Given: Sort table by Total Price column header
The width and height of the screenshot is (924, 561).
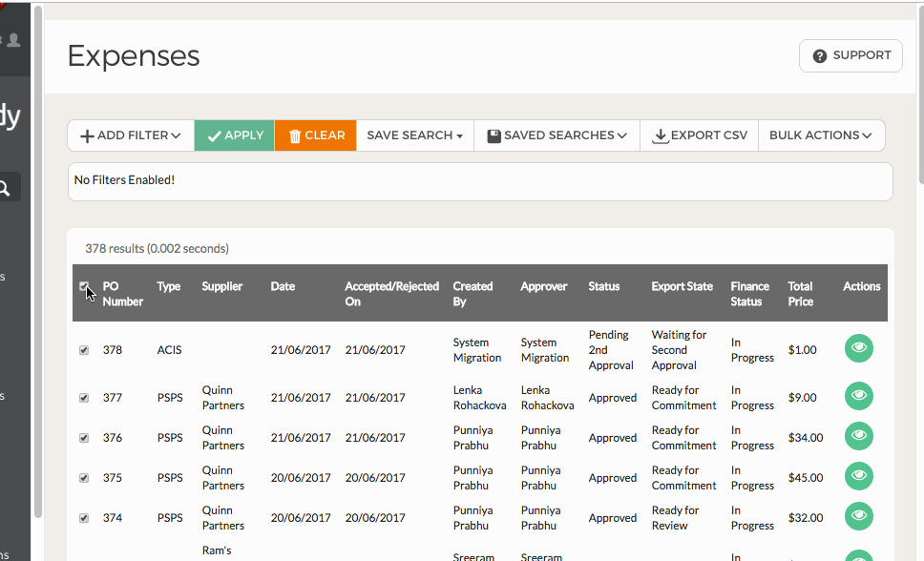Looking at the screenshot, I should point(800,293).
